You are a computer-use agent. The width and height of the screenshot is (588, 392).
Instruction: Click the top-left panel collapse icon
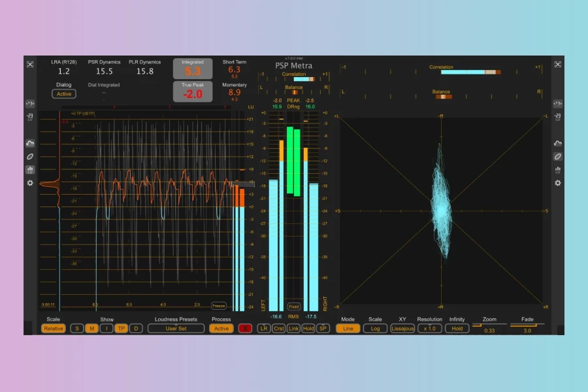click(x=30, y=64)
